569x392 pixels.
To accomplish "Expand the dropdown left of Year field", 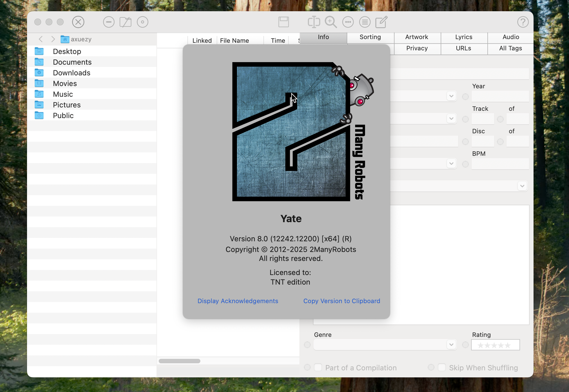I will click(451, 96).
